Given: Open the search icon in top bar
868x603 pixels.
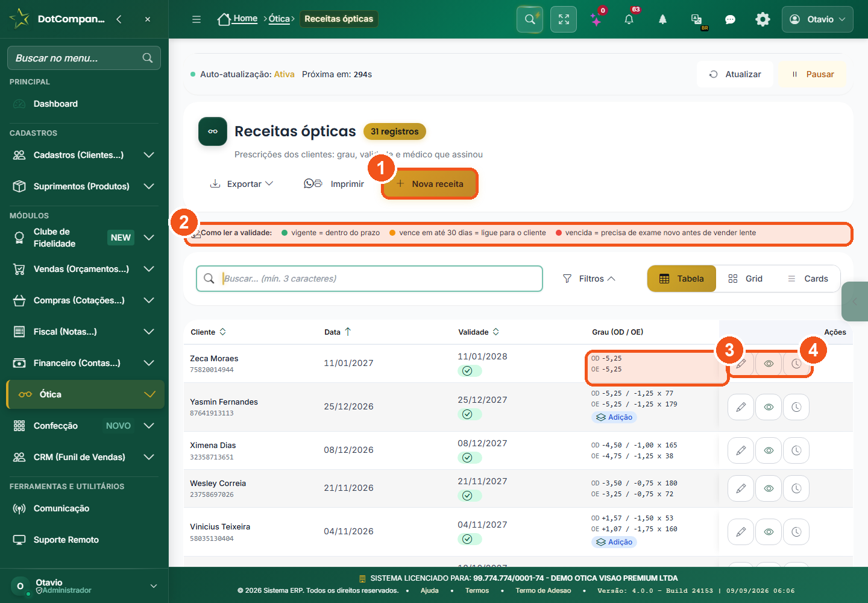Looking at the screenshot, I should pos(530,19).
